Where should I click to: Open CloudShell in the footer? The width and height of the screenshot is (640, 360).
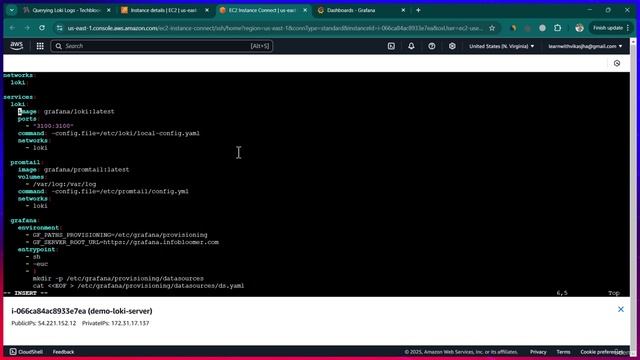[26, 352]
